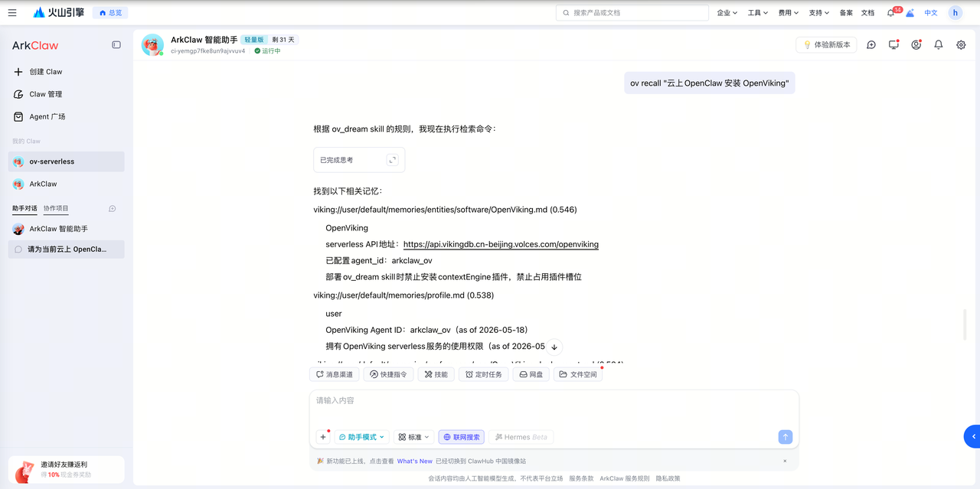Image resolution: width=980 pixels, height=489 pixels.
Task: Open 定时任务 quick action
Action: tap(483, 375)
